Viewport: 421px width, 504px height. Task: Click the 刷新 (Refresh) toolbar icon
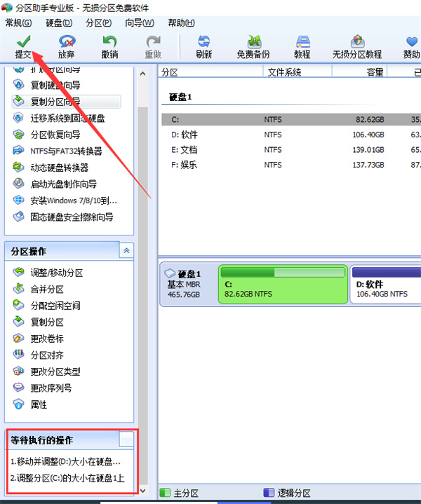tap(204, 41)
